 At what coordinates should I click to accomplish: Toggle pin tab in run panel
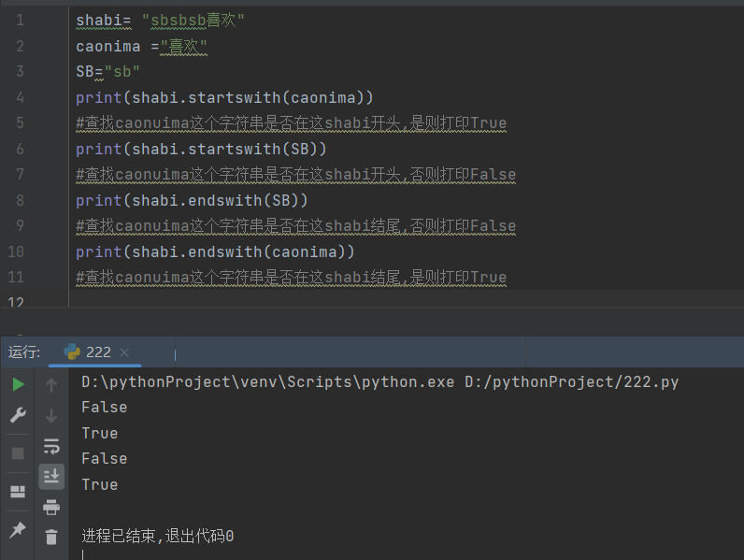click(18, 530)
